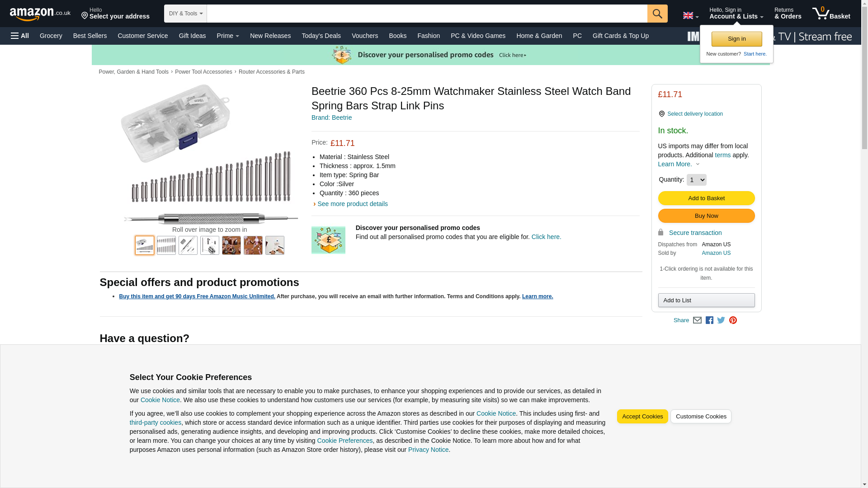Viewport: 868px width, 488px height.
Task: Share product on Twitter
Action: [721, 320]
